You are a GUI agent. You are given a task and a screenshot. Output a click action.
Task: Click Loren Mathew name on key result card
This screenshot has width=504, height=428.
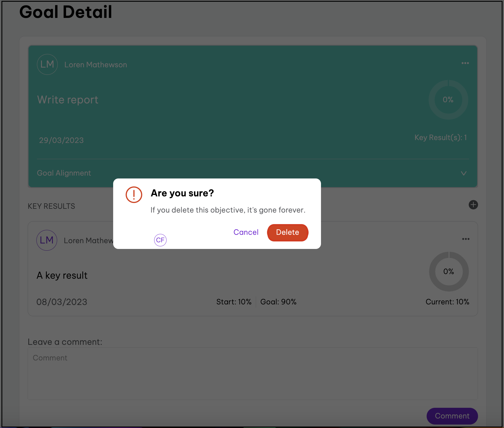pos(88,241)
